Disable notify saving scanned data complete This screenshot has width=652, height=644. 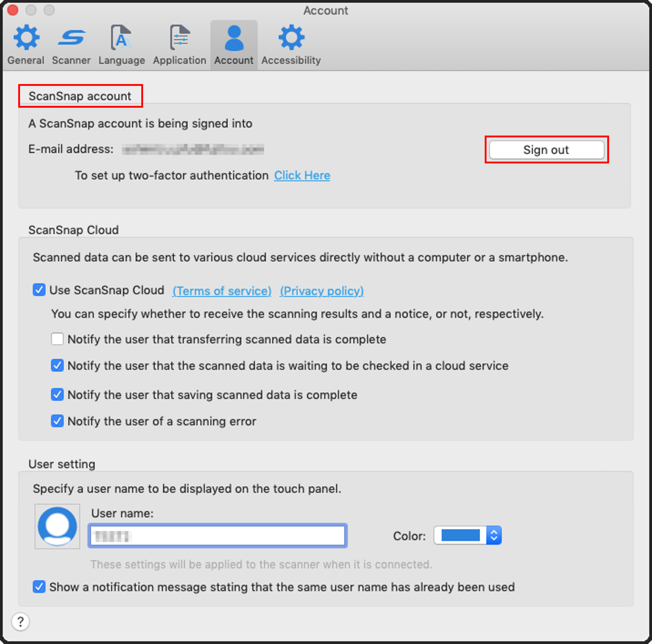pos(57,394)
